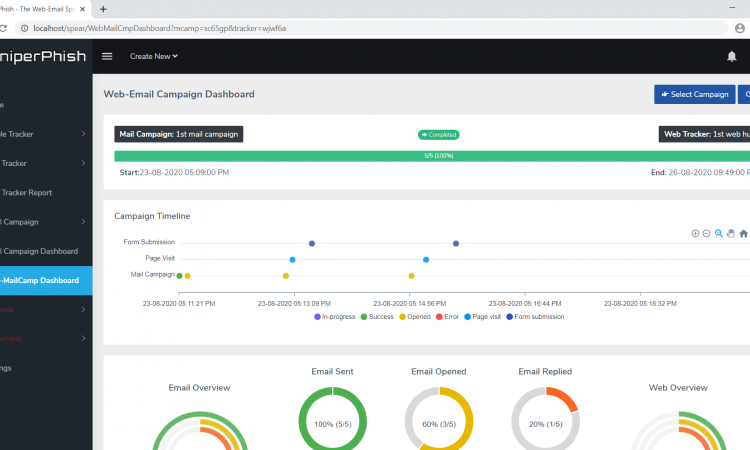Click the Completed status badge
The image size is (750, 450).
pos(439,135)
